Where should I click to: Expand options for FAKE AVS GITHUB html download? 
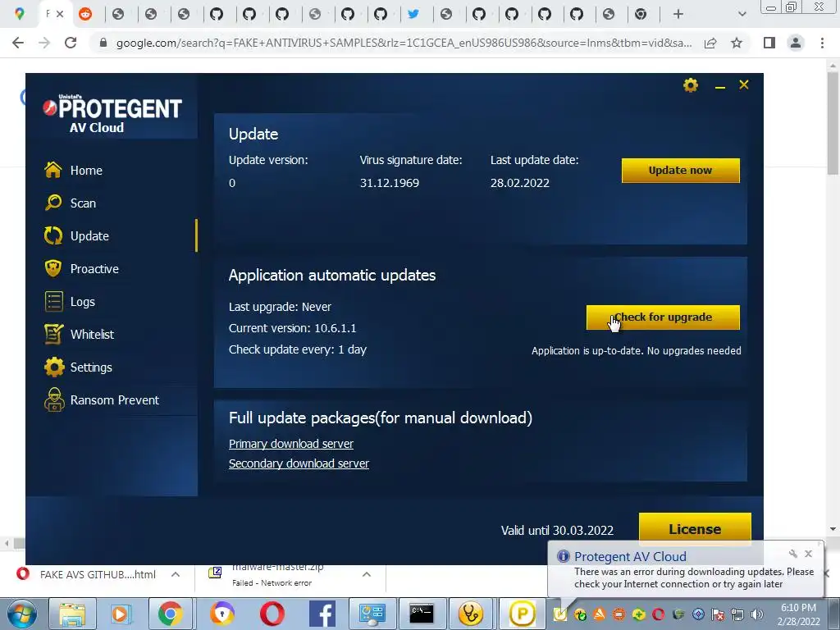click(176, 574)
